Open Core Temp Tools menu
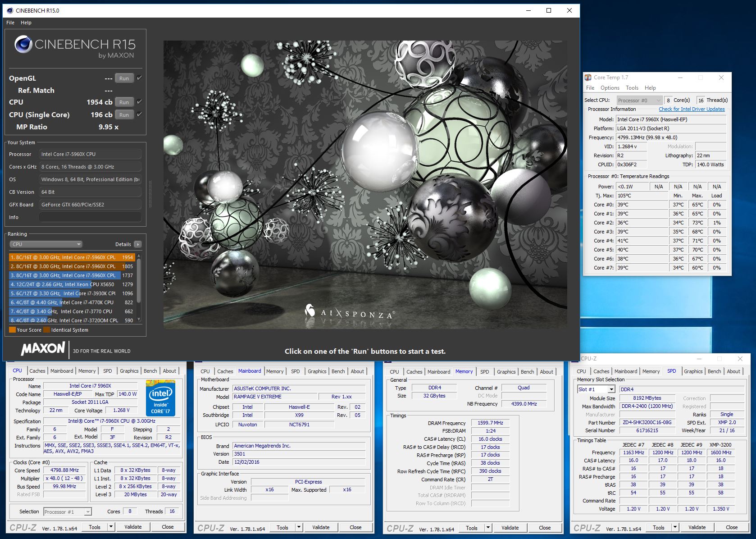Viewport: 756px width, 539px height. pos(632,88)
